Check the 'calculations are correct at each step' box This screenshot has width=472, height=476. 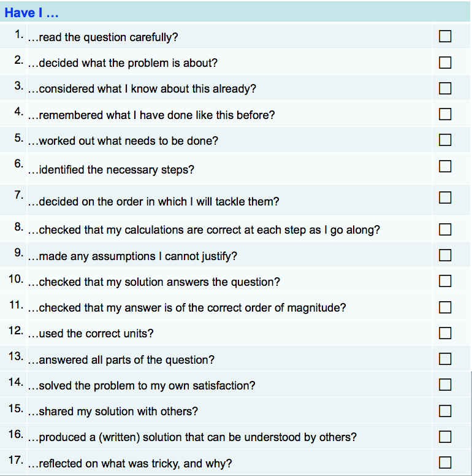(x=445, y=230)
